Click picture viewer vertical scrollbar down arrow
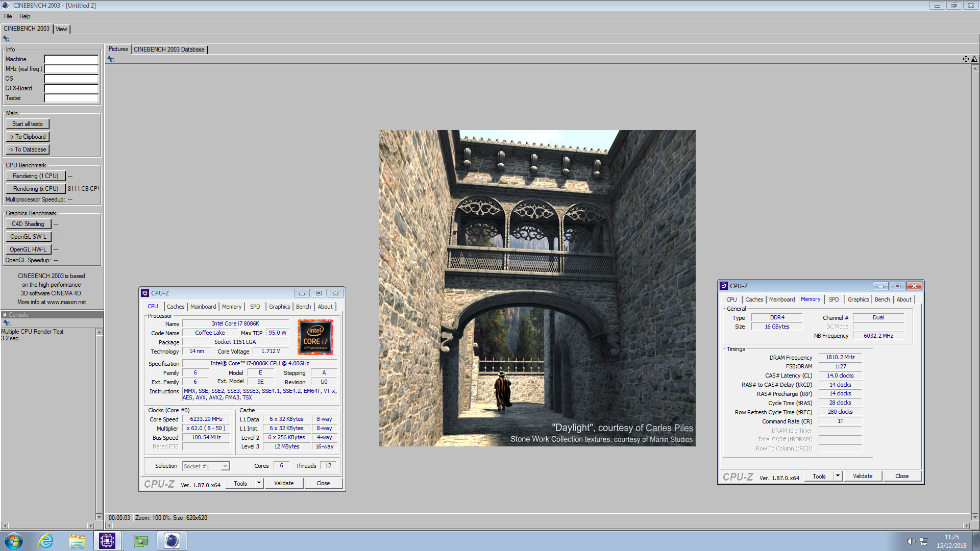This screenshot has width=980, height=551. pyautogui.click(x=975, y=517)
